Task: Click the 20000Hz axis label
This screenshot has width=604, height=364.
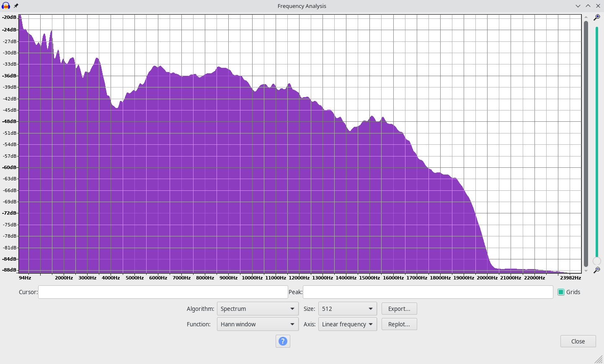Action: click(x=487, y=278)
